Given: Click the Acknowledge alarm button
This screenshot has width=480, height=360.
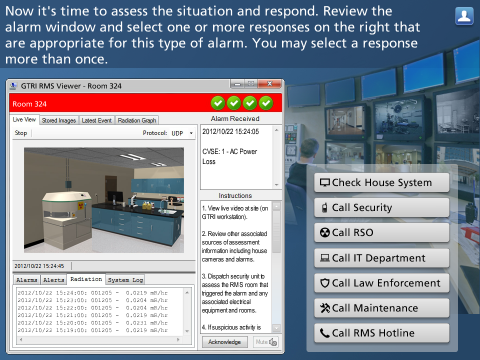Looking at the screenshot, I should click(225, 342).
